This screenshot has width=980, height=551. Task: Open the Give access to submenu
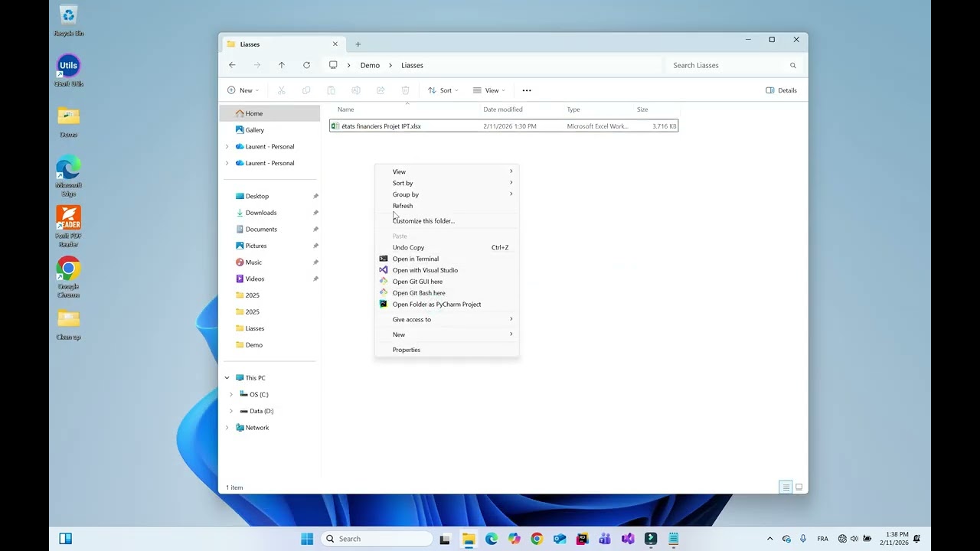tap(446, 319)
